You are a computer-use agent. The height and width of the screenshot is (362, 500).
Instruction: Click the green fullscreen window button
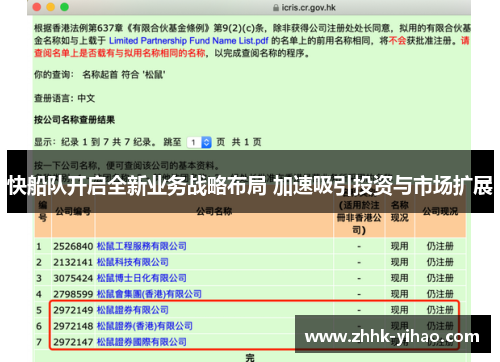click(x=65, y=7)
